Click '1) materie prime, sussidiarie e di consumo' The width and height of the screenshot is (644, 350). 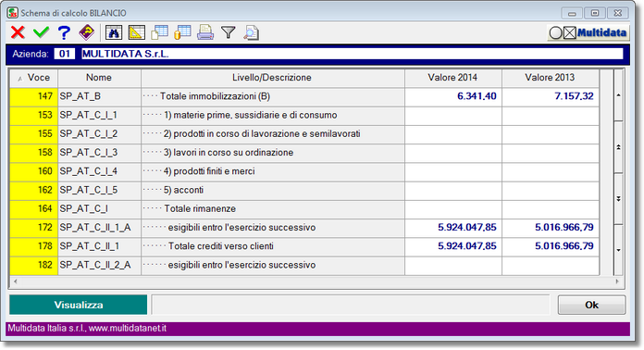(250, 115)
